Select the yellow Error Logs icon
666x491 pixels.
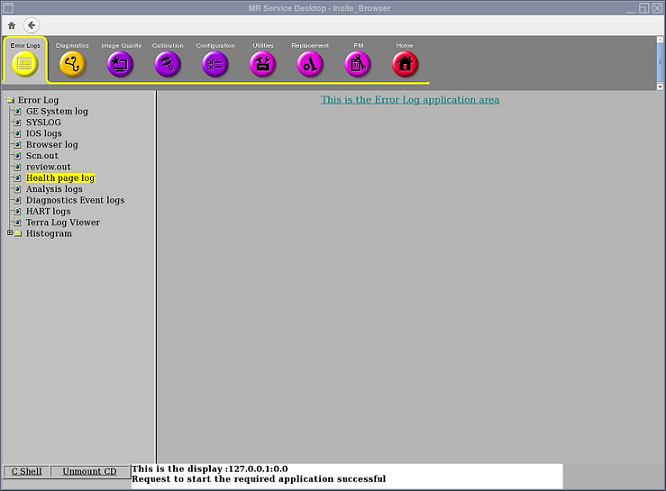(25, 64)
